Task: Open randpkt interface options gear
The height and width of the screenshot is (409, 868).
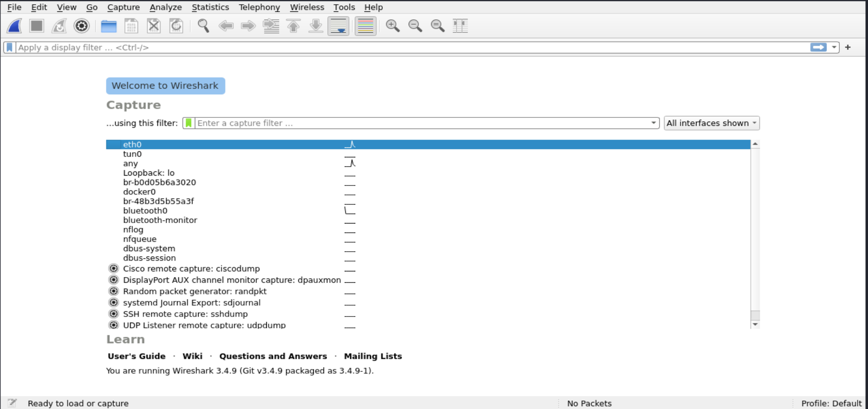Action: click(114, 291)
